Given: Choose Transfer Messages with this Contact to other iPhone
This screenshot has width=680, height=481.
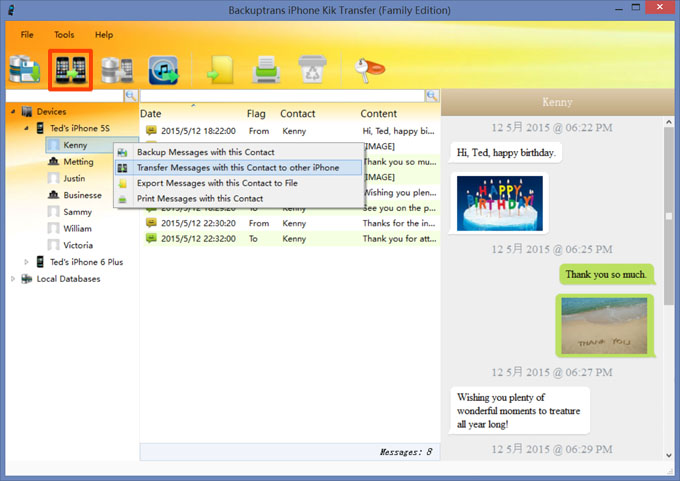Looking at the screenshot, I should [238, 168].
